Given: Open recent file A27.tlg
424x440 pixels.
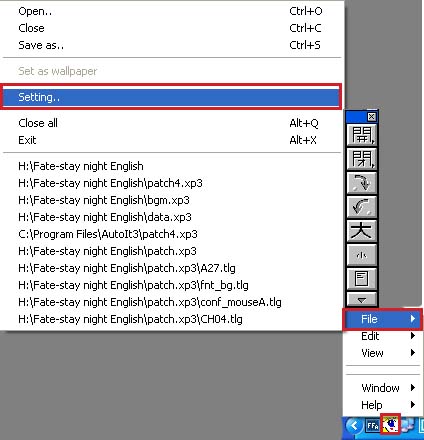Looking at the screenshot, I should coord(172,268).
